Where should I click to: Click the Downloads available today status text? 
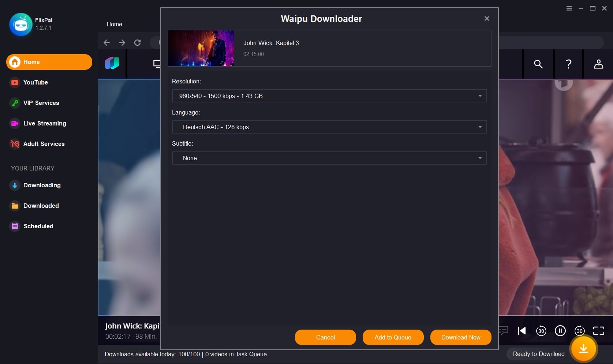[x=186, y=354]
